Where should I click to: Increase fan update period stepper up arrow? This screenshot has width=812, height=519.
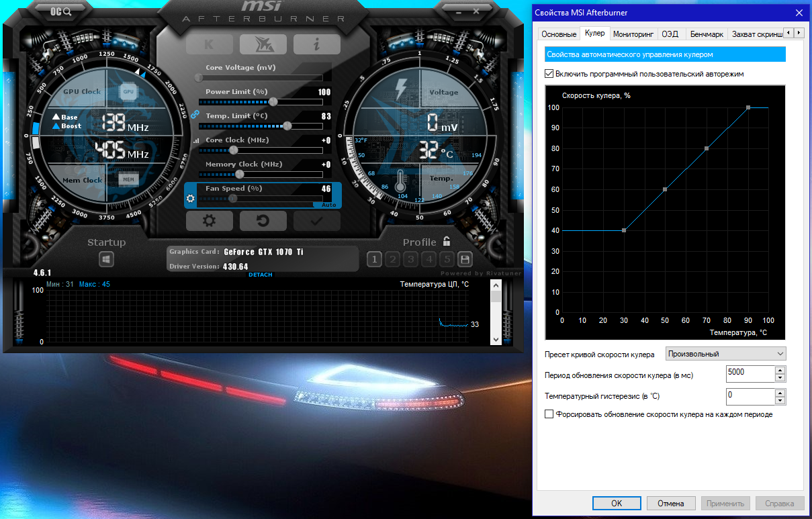(780, 370)
